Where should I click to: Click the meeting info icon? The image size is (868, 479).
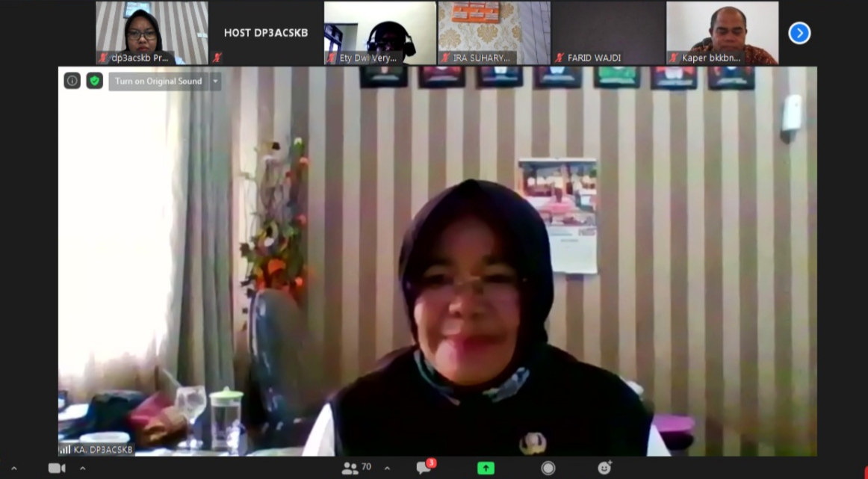(x=72, y=81)
